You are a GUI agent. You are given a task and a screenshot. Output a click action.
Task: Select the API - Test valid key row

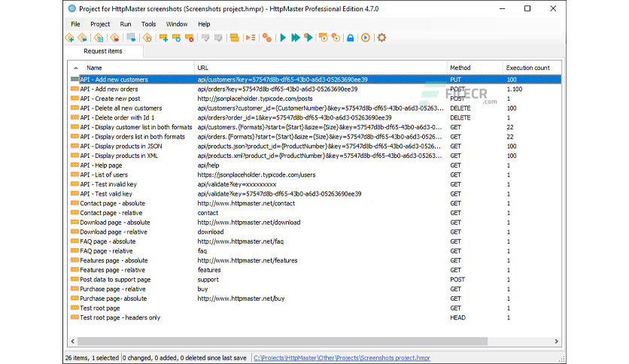coord(316,193)
